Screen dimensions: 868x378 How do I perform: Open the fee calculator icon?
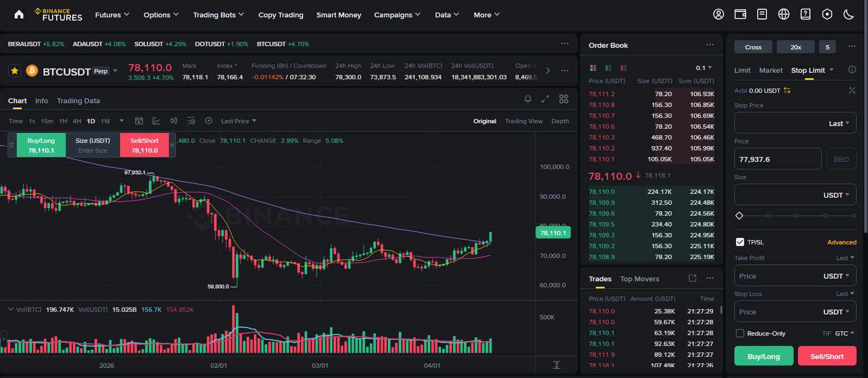(x=852, y=90)
